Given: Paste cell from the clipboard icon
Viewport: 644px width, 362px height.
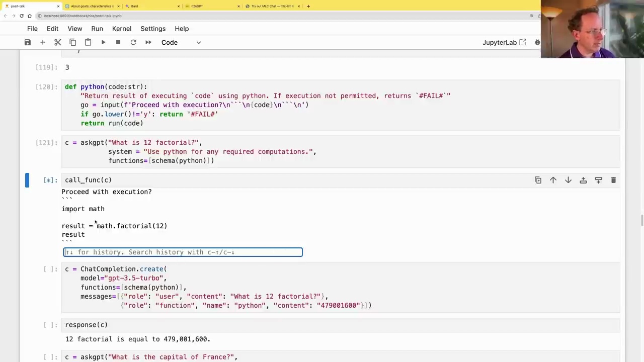Looking at the screenshot, I should point(88,42).
